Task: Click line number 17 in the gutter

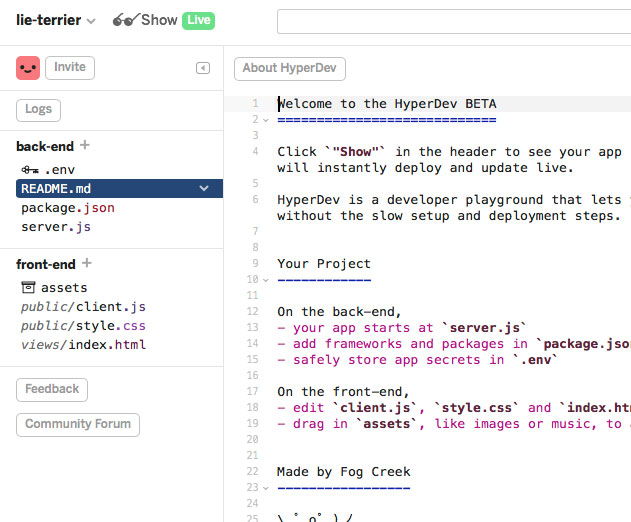Action: coord(252,391)
